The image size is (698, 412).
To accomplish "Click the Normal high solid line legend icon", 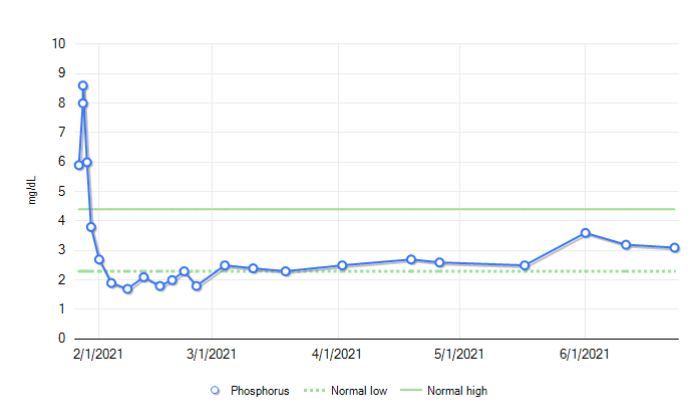I will 410,391.
